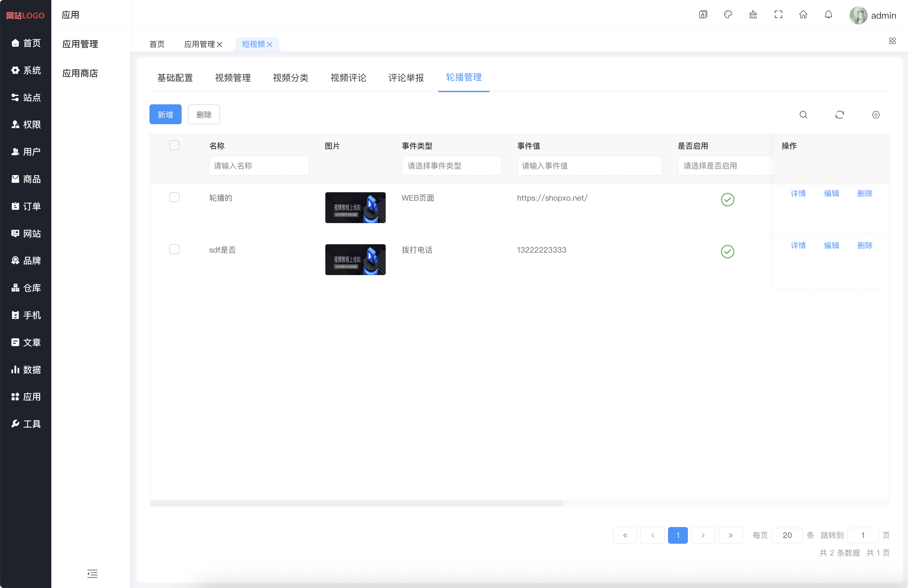Open 应用商店 in the submenu
This screenshot has width=908, height=588.
pyautogui.click(x=80, y=73)
